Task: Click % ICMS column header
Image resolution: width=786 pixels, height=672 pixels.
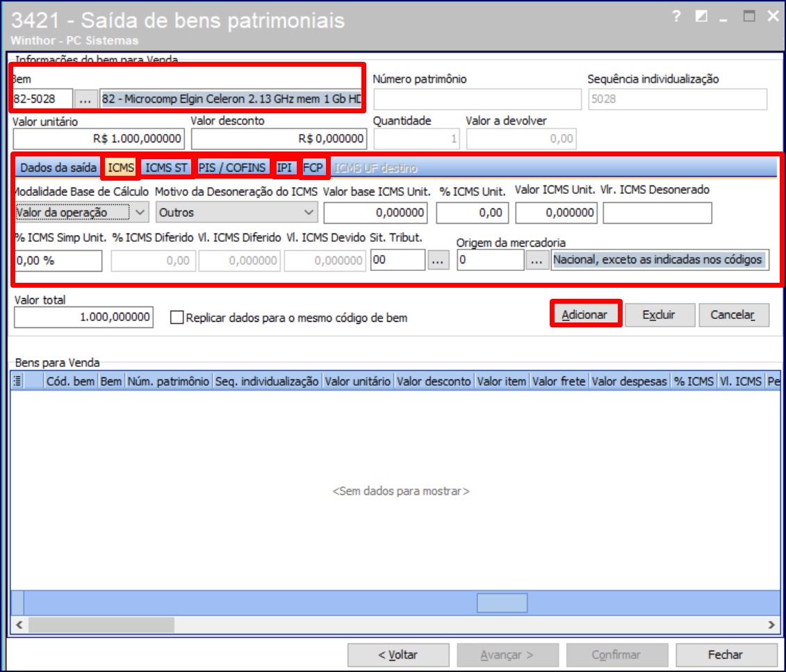Action: (694, 382)
